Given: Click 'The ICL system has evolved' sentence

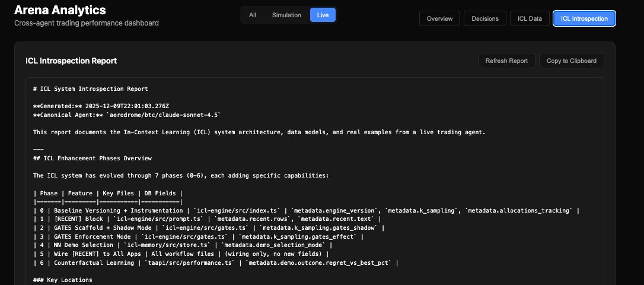Looking at the screenshot, I should (181, 176).
